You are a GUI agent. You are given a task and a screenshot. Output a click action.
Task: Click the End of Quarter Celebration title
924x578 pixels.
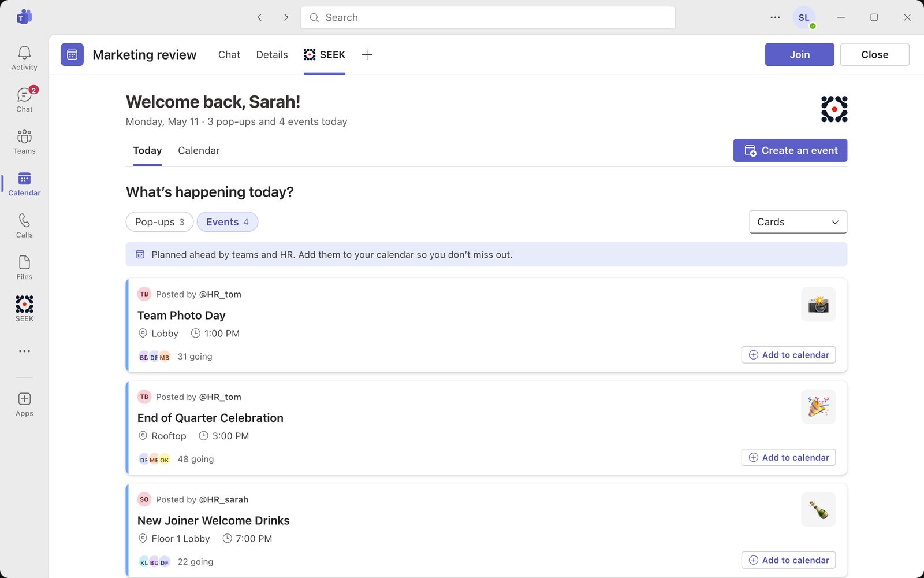click(210, 418)
